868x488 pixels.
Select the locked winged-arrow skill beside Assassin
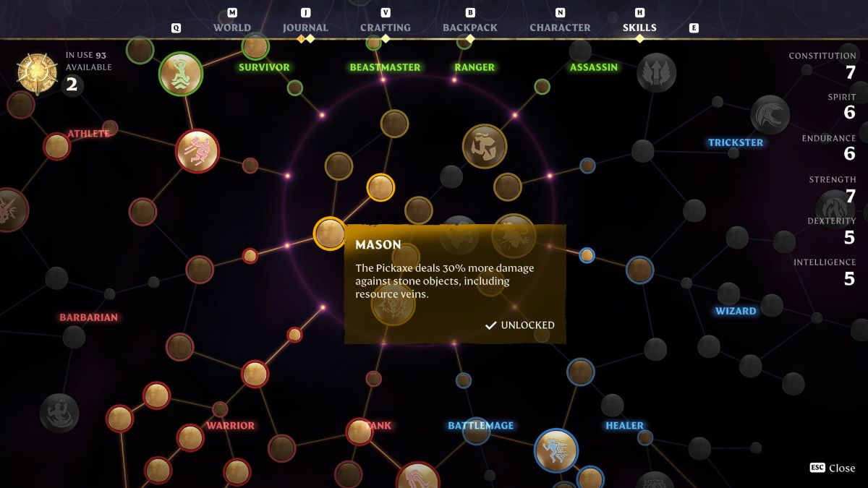[x=656, y=73]
